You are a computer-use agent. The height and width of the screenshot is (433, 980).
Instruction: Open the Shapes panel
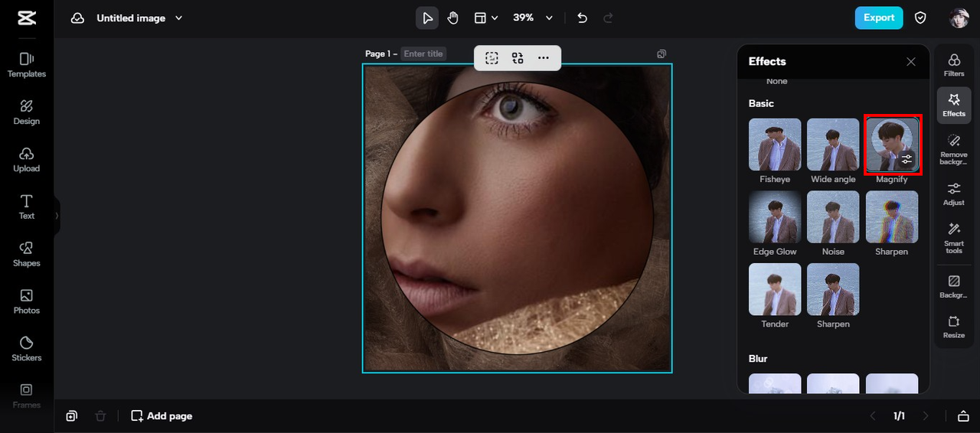coord(27,255)
